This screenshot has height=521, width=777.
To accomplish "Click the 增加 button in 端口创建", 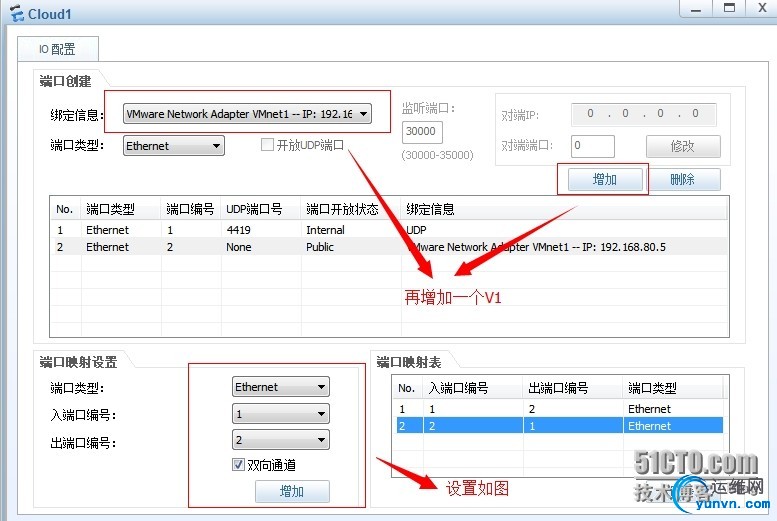I will tap(605, 179).
